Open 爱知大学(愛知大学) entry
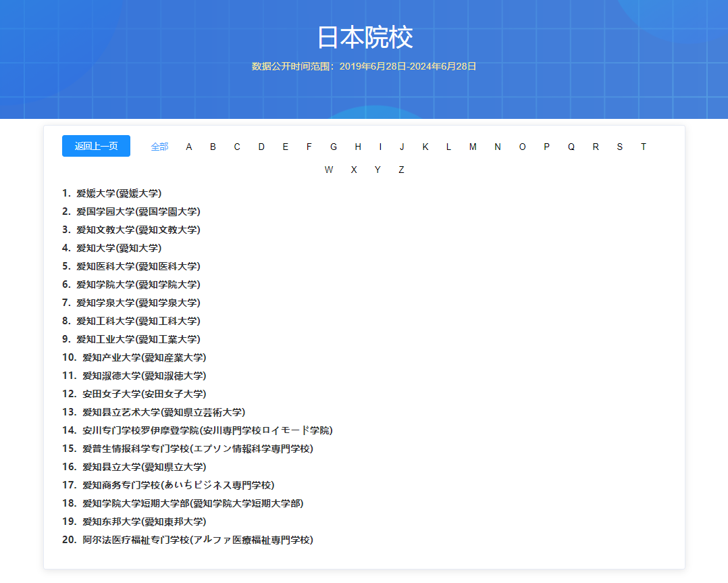Viewport: 728px width, 583px height. (119, 248)
